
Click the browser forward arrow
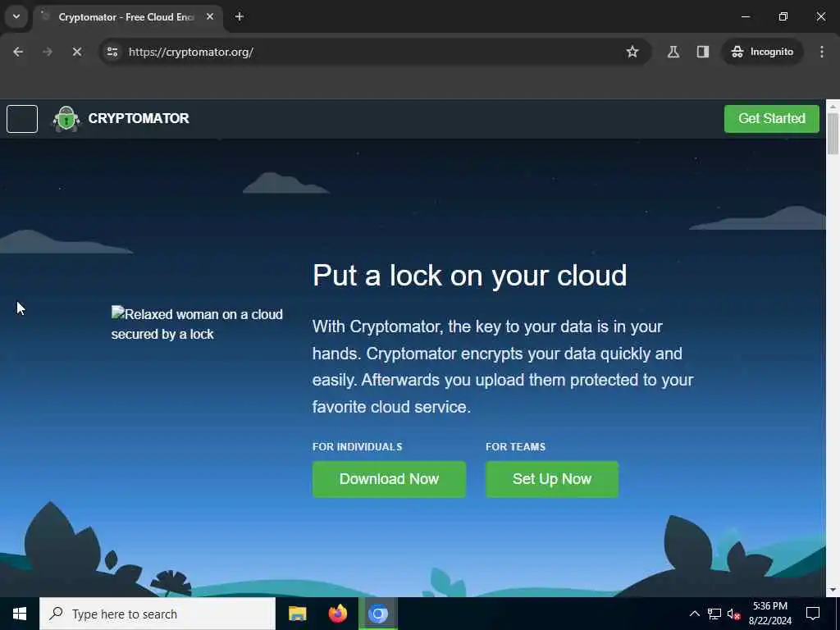(x=47, y=52)
